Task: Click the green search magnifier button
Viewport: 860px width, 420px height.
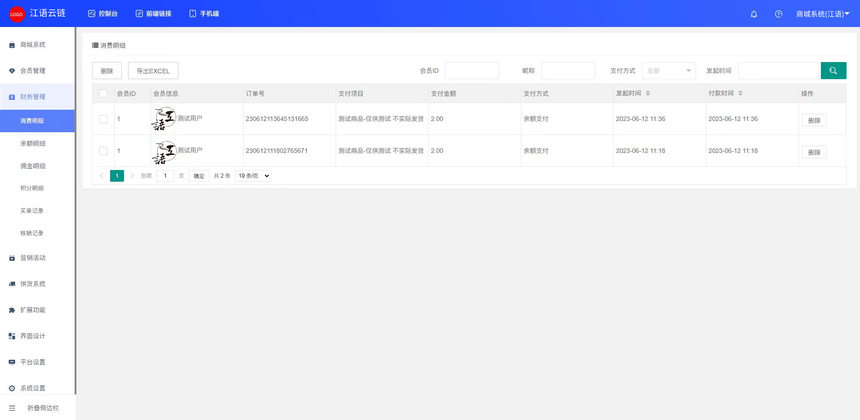Action: coord(833,71)
